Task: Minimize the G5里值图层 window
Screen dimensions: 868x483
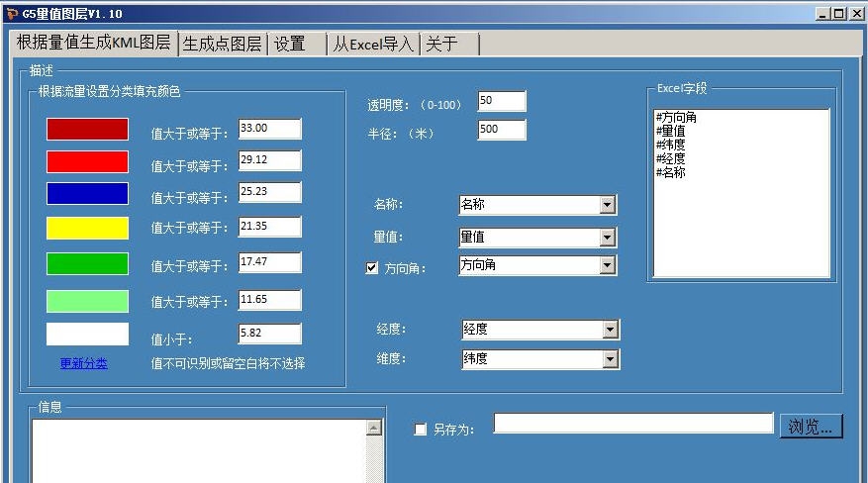Action: tap(822, 14)
